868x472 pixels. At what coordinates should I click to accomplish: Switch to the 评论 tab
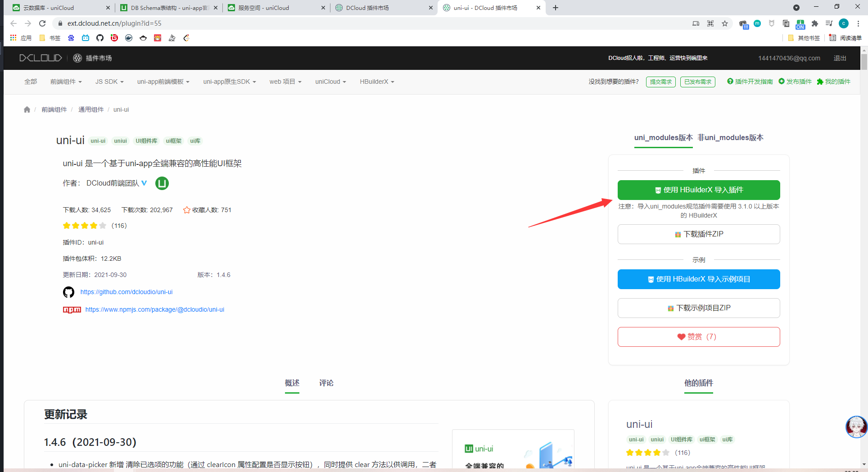point(326,383)
